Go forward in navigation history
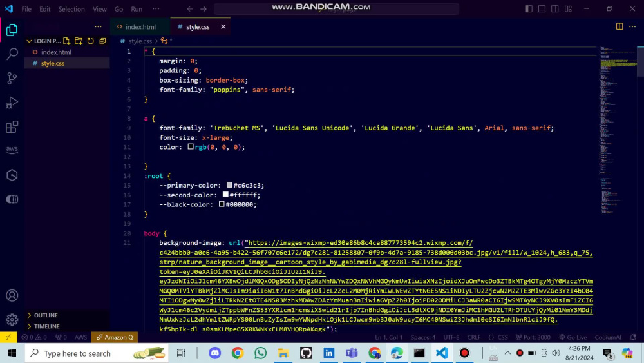 pos(204,9)
